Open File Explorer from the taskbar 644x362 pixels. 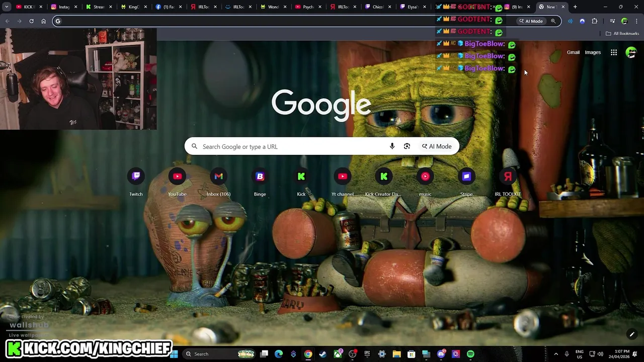pyautogui.click(x=396, y=354)
